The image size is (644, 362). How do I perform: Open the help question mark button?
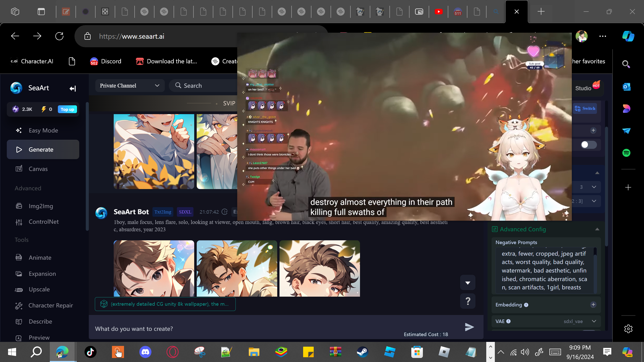pyautogui.click(x=468, y=301)
